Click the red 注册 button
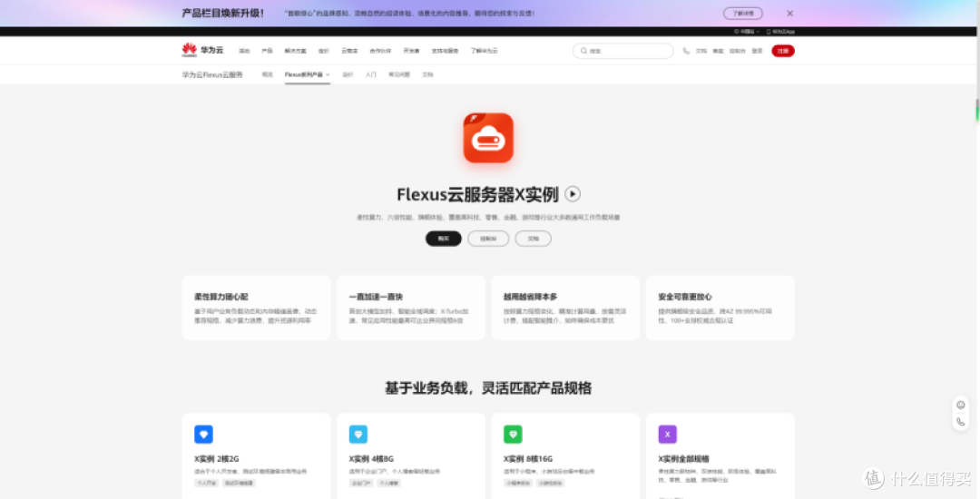 pos(783,51)
